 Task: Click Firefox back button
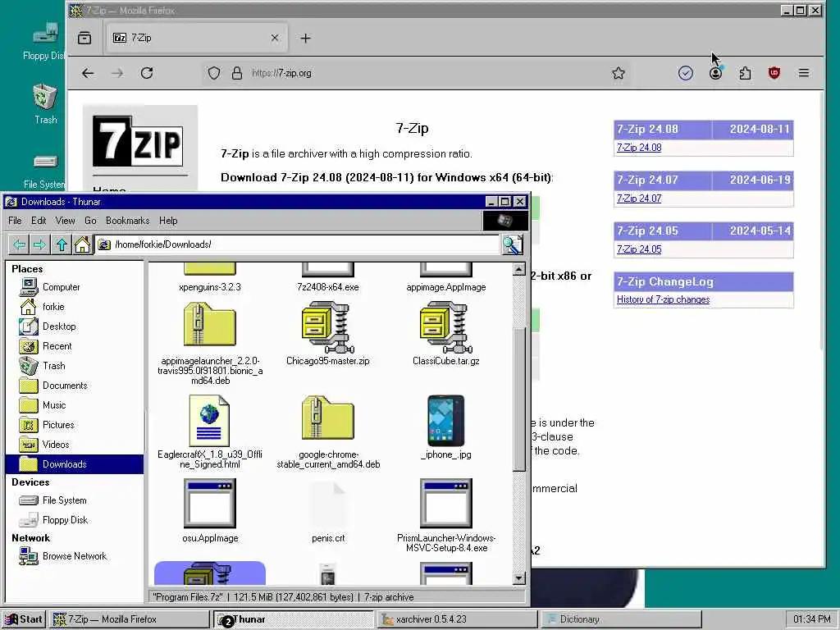88,73
